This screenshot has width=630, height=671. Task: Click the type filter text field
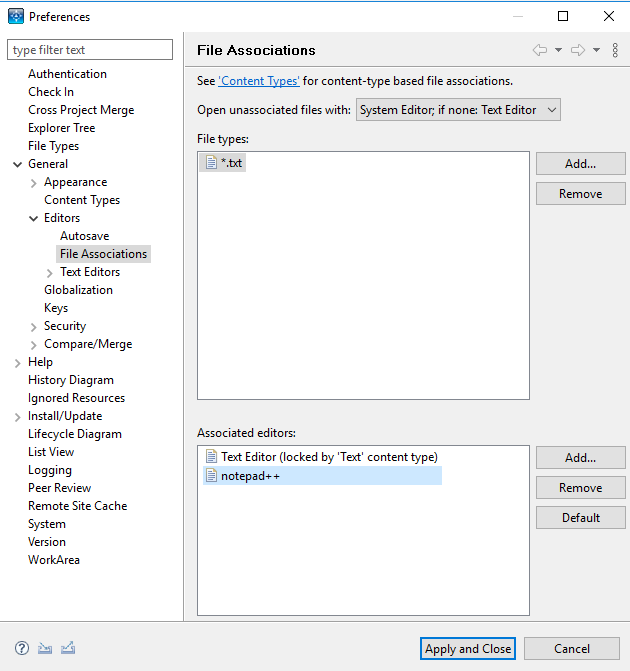[x=90, y=50]
